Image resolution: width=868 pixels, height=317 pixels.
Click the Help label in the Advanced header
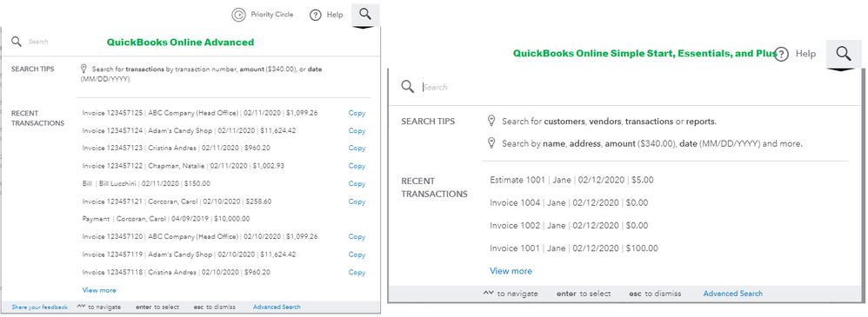tap(335, 15)
